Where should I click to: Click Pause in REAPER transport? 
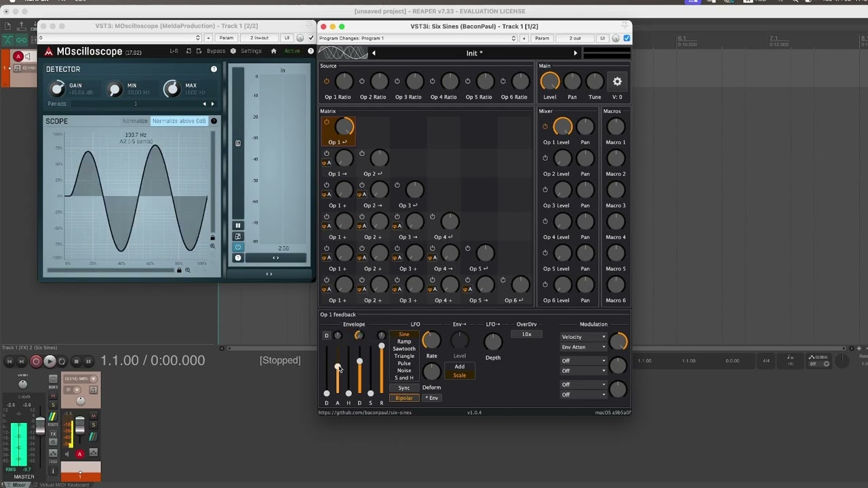pos(88,361)
